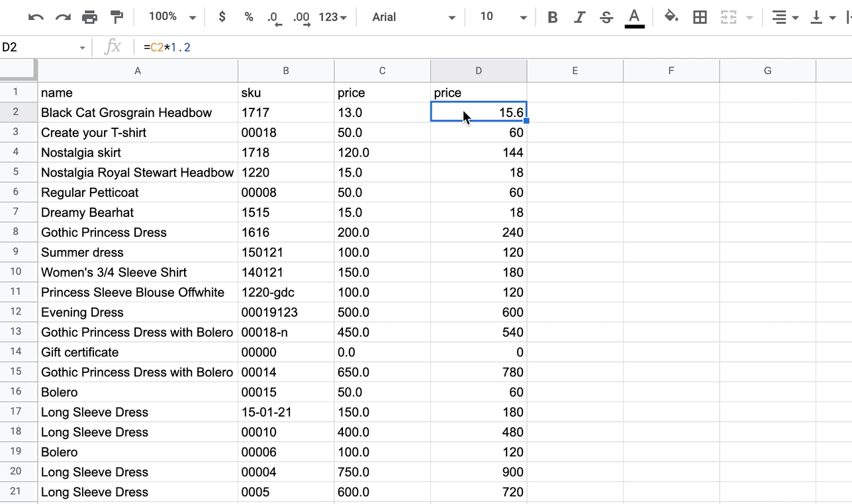Click the Redo icon
Viewport: 852px width, 504px height.
pyautogui.click(x=63, y=17)
